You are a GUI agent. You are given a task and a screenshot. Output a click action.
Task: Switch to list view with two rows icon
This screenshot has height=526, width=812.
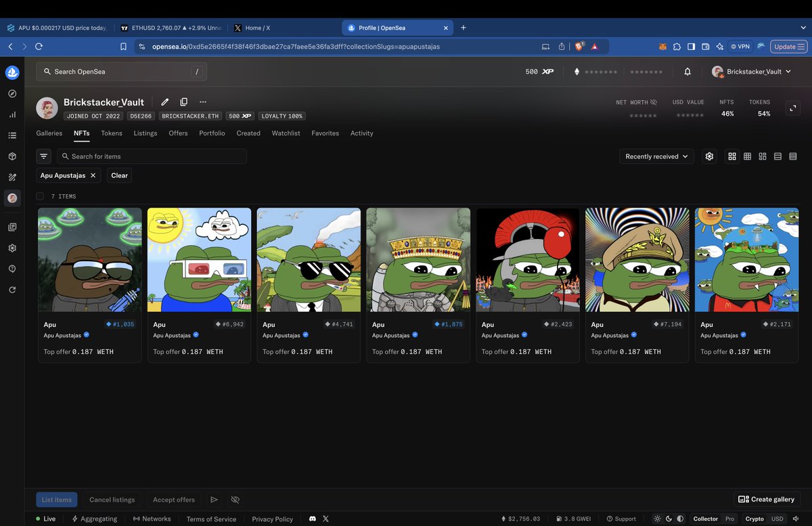pos(777,156)
